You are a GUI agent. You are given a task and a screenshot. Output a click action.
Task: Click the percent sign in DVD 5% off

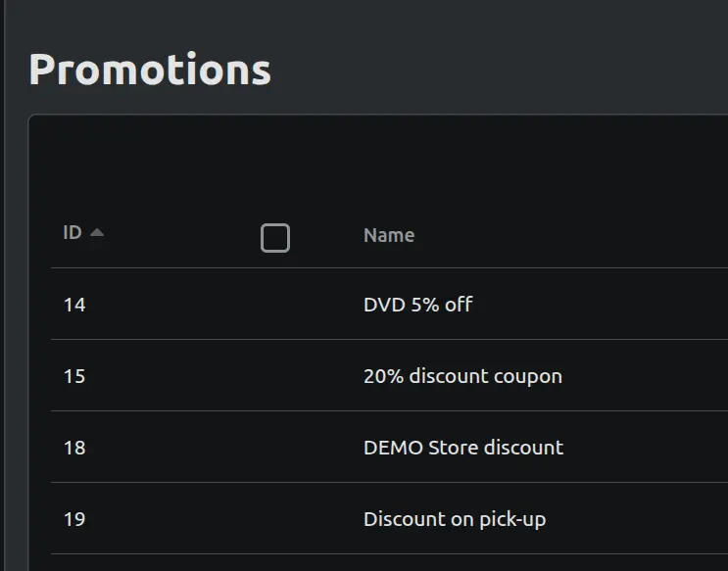click(x=429, y=305)
